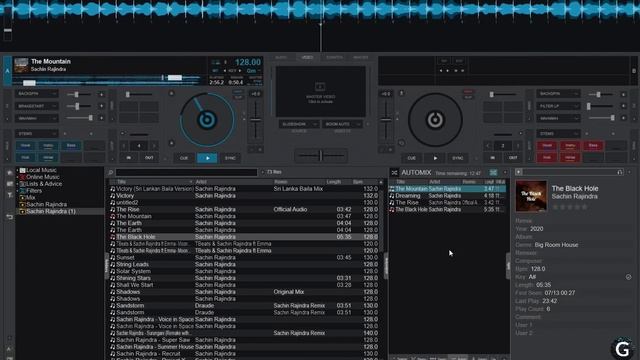
Task: Toggle the blue Instru stem pad
Action: (x=48, y=146)
